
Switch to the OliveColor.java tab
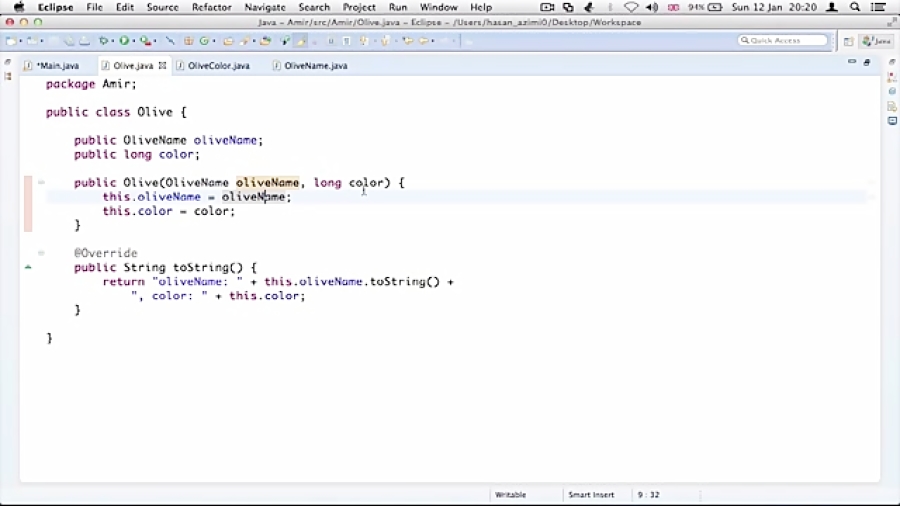click(x=218, y=66)
